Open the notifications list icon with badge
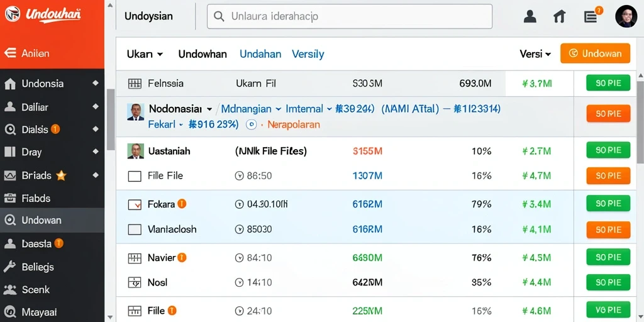644x322 pixels. point(591,16)
